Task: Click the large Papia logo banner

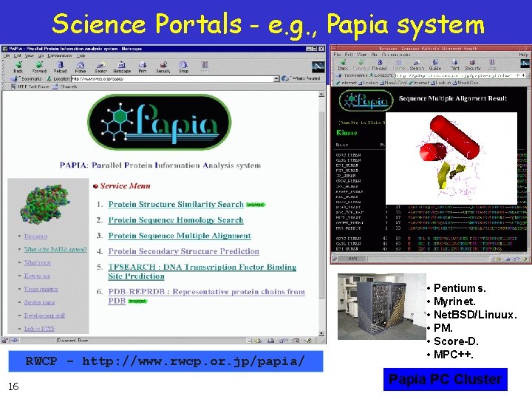Action: pyautogui.click(x=160, y=122)
